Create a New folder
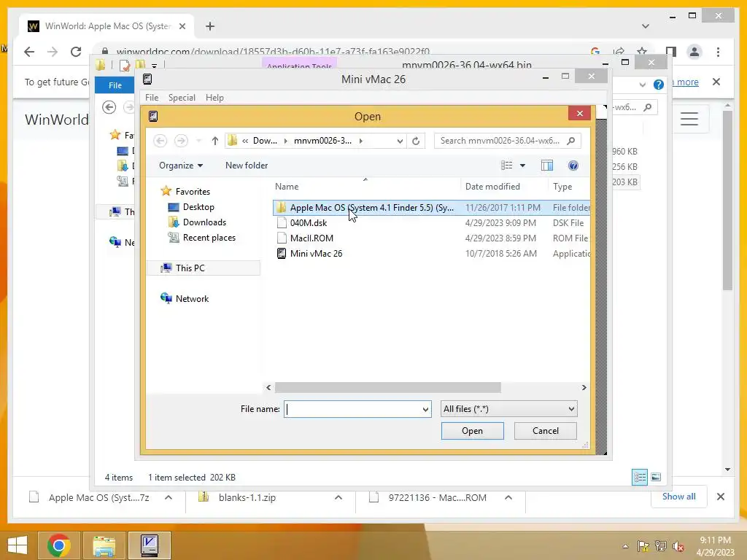747x560 pixels. point(247,166)
